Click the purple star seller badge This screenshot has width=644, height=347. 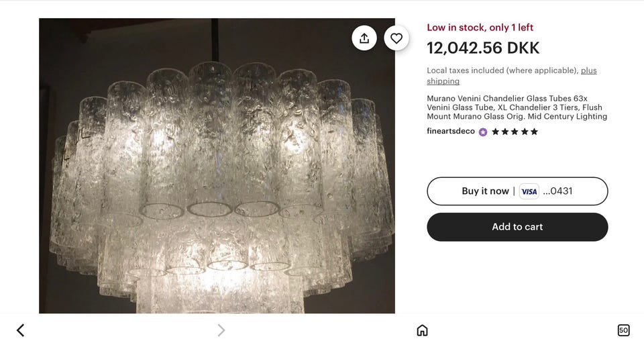483,132
